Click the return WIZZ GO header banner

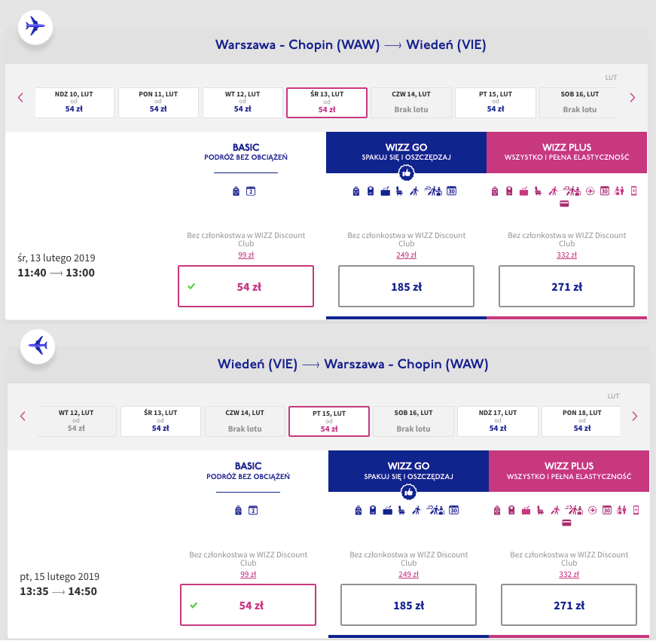click(408, 471)
